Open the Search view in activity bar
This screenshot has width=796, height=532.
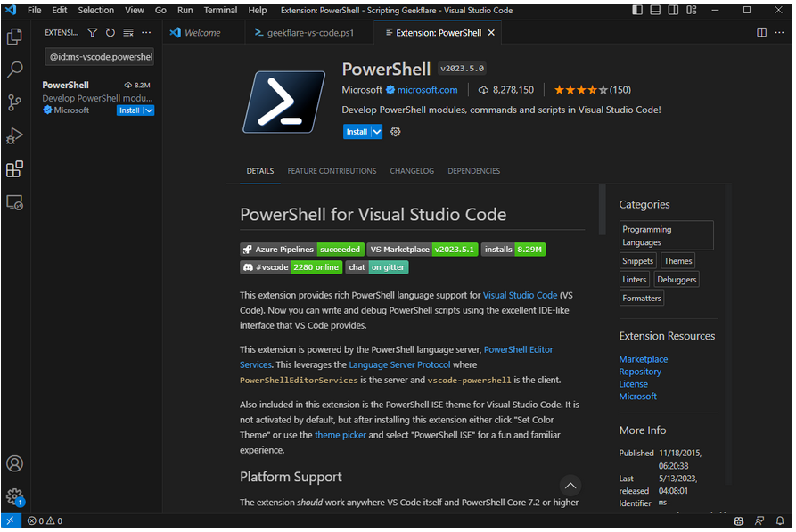point(15,70)
